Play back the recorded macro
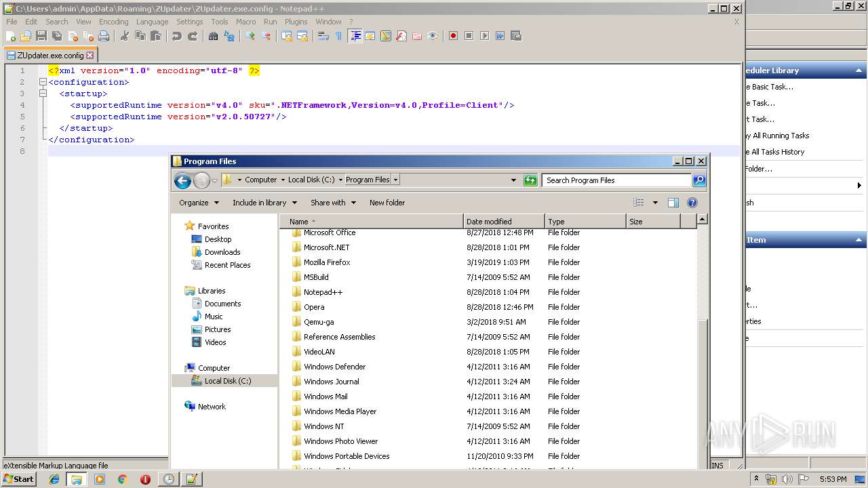The image size is (868, 488). point(484,36)
